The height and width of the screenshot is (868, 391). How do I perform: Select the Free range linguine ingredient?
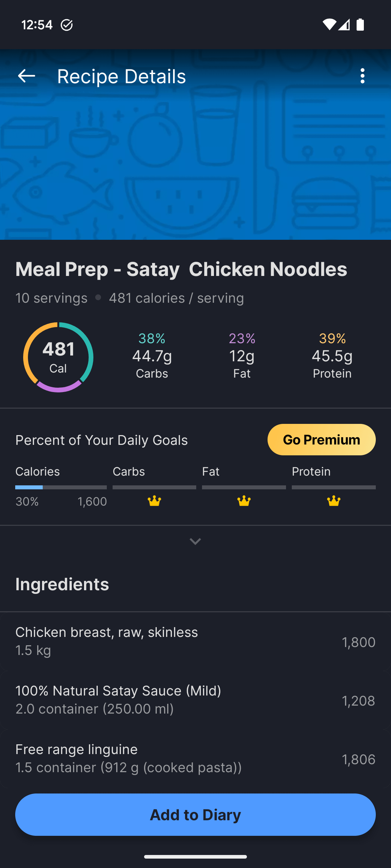coord(195,758)
